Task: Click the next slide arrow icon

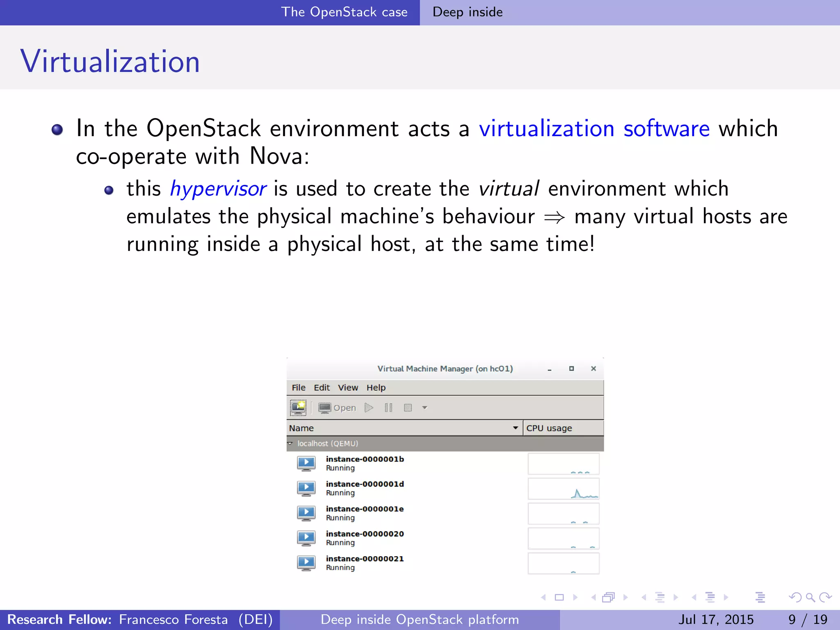Action: point(575,598)
